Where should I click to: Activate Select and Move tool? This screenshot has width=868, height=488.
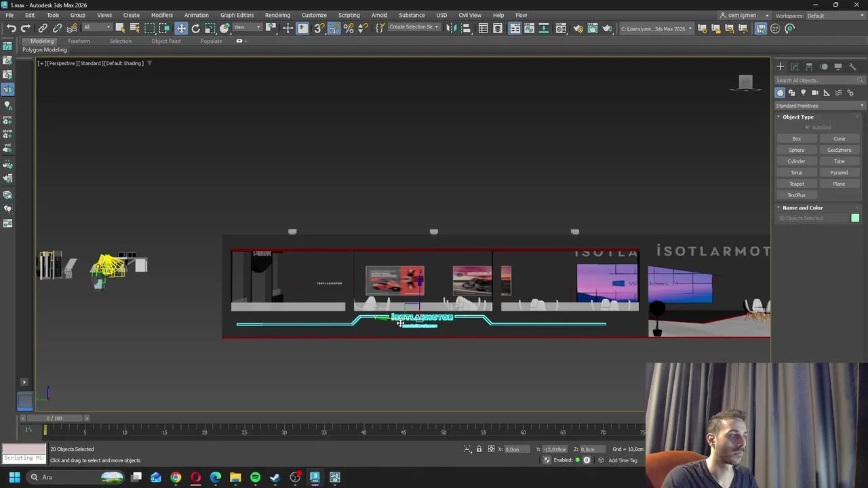[181, 28]
